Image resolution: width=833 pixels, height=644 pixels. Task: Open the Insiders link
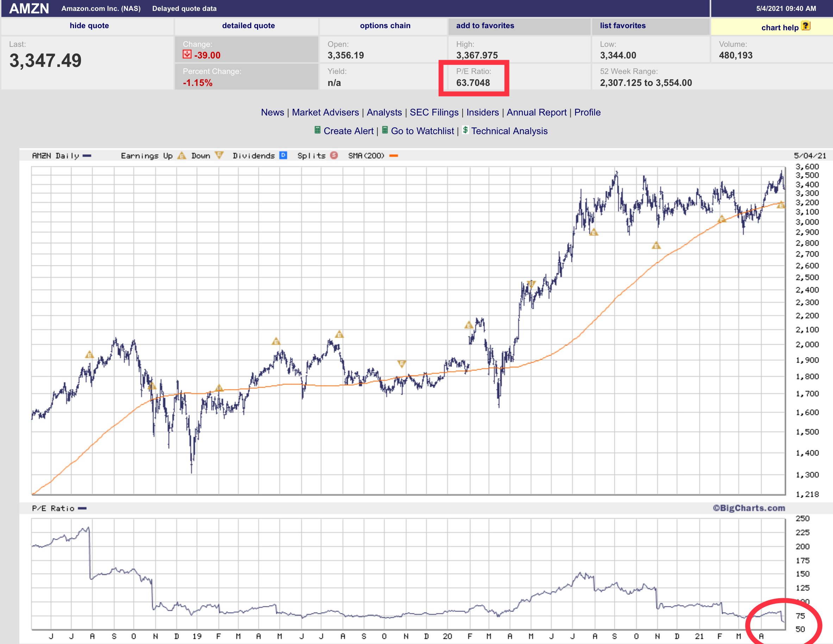[x=482, y=112]
